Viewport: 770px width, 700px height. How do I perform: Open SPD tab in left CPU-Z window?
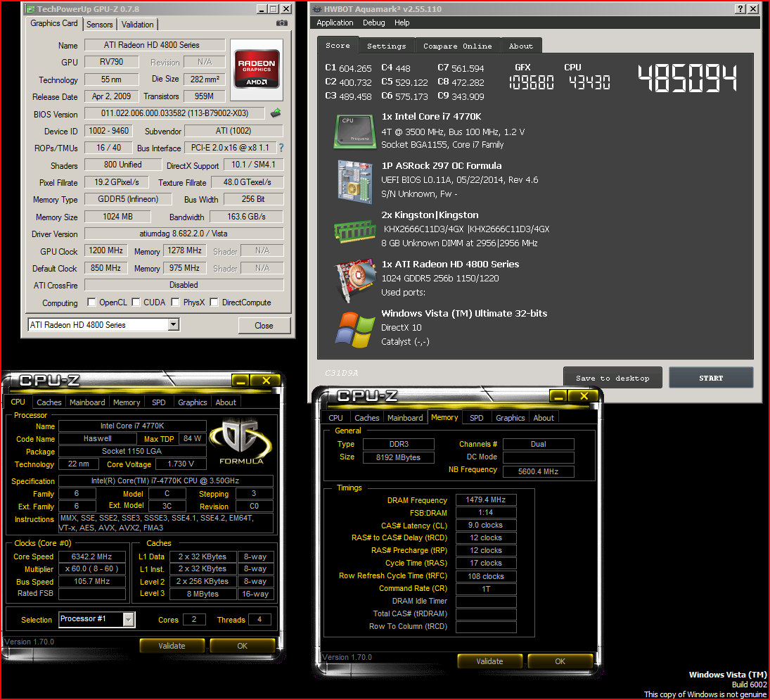tap(159, 402)
